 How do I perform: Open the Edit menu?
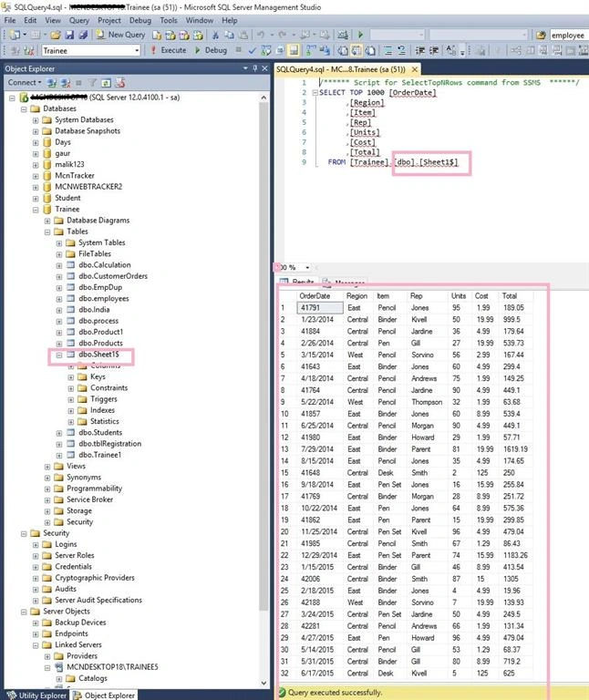click(x=30, y=21)
